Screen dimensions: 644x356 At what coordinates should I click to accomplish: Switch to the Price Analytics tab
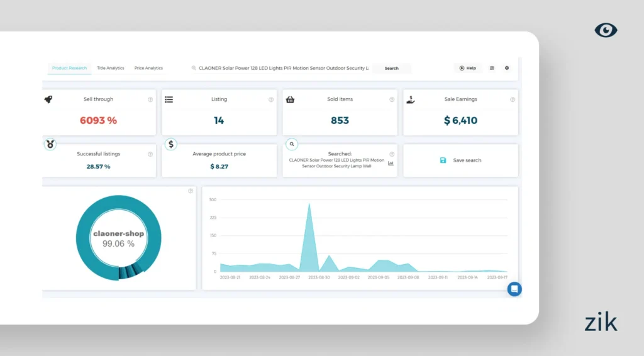tap(148, 68)
